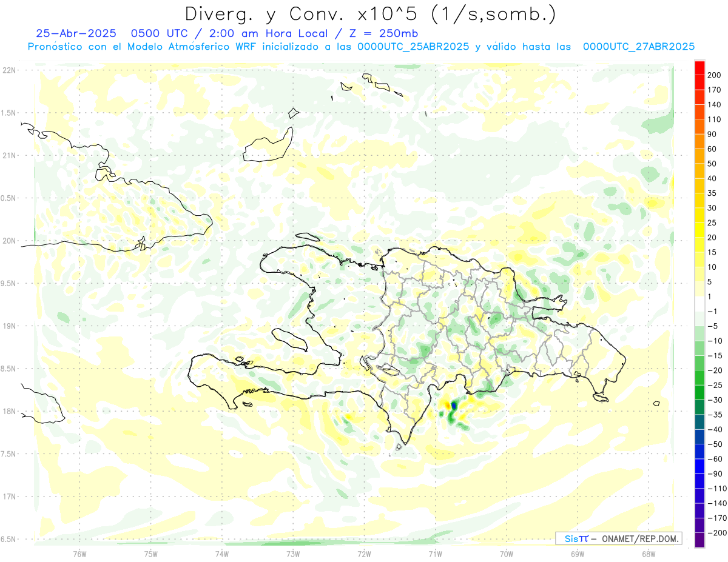Click the "68W" longitude label
This screenshot has height=562, width=728.
[649, 554]
